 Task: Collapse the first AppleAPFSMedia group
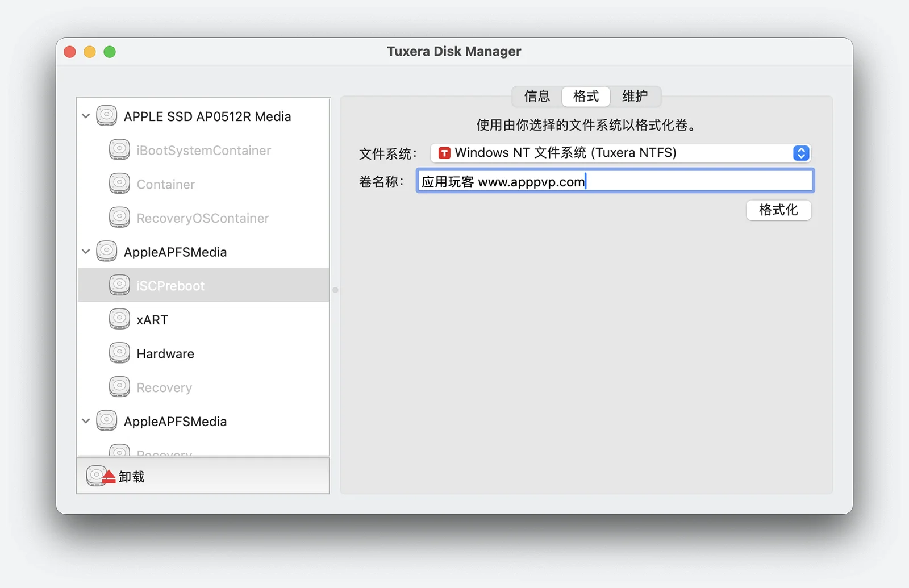(x=86, y=252)
